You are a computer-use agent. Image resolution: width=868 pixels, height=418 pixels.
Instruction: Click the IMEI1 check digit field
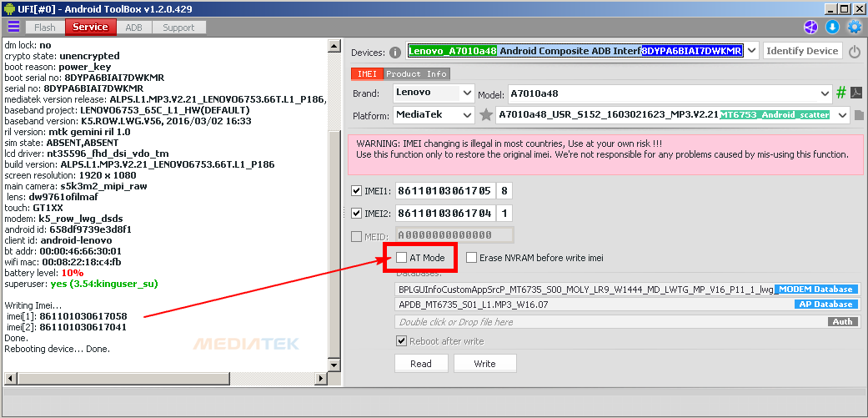coord(504,192)
